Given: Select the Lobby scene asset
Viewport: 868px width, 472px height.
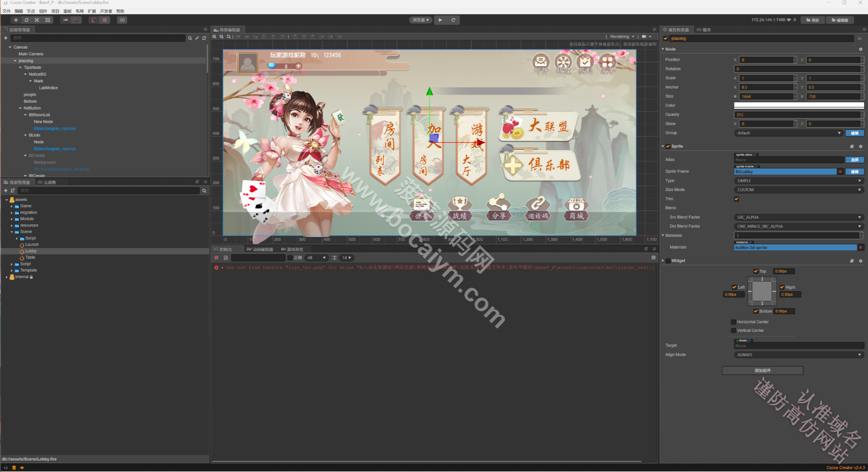Looking at the screenshot, I should (x=31, y=251).
